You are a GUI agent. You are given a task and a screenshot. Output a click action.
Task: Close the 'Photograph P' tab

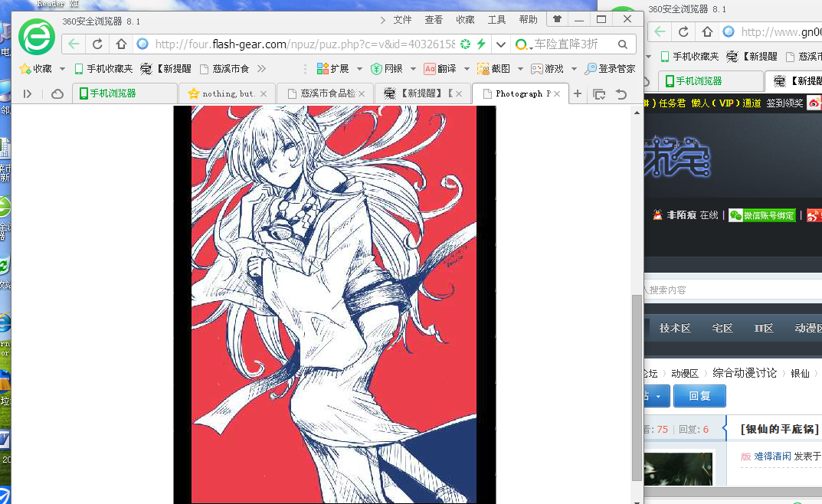click(557, 93)
